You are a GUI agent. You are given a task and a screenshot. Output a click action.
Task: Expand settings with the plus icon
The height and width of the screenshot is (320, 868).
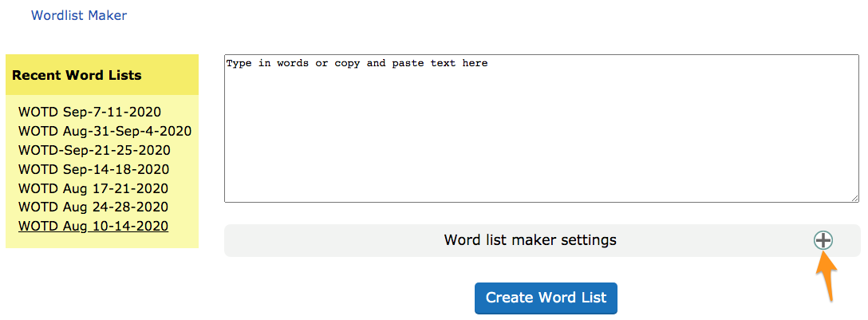tap(823, 240)
